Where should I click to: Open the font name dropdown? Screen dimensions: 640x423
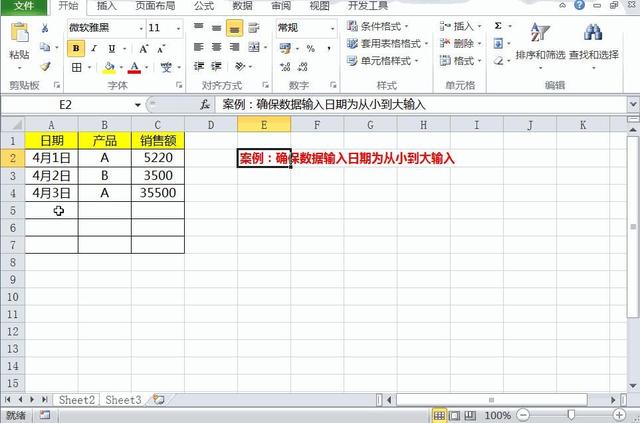[x=141, y=28]
